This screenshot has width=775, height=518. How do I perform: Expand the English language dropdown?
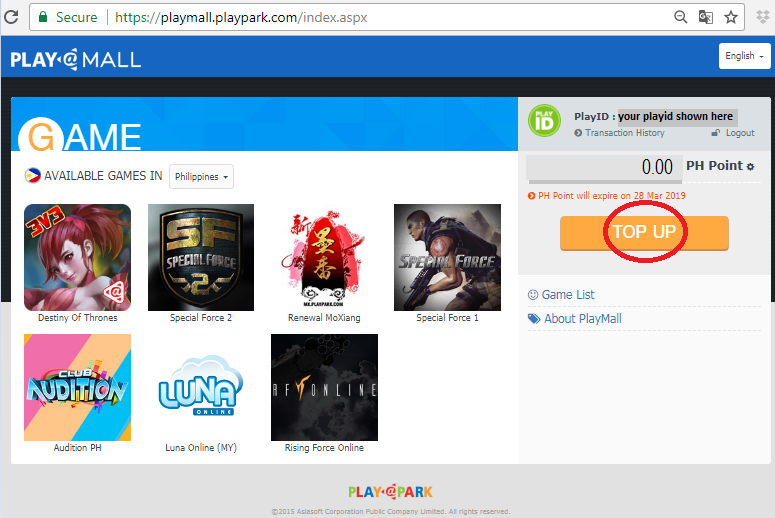(744, 56)
